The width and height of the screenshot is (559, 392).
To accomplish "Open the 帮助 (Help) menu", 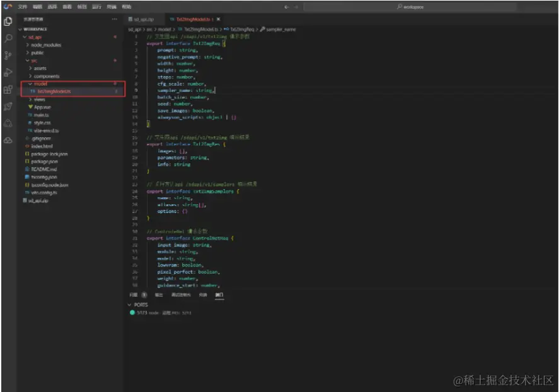I will tap(127, 7).
